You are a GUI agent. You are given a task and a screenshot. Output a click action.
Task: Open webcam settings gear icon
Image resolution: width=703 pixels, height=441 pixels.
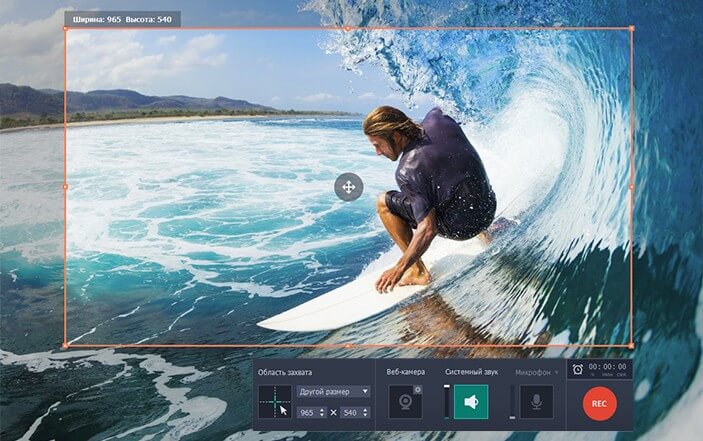417,389
